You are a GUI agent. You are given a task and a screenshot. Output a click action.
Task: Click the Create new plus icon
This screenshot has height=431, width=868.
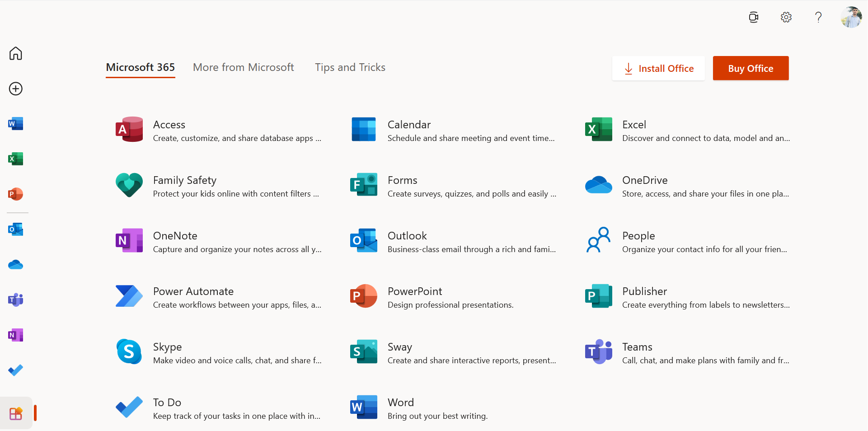coord(15,89)
